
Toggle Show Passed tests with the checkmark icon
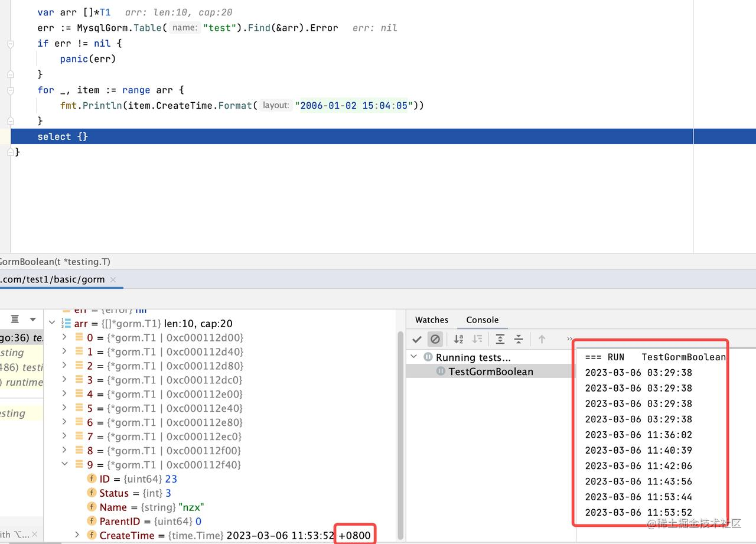[417, 339]
